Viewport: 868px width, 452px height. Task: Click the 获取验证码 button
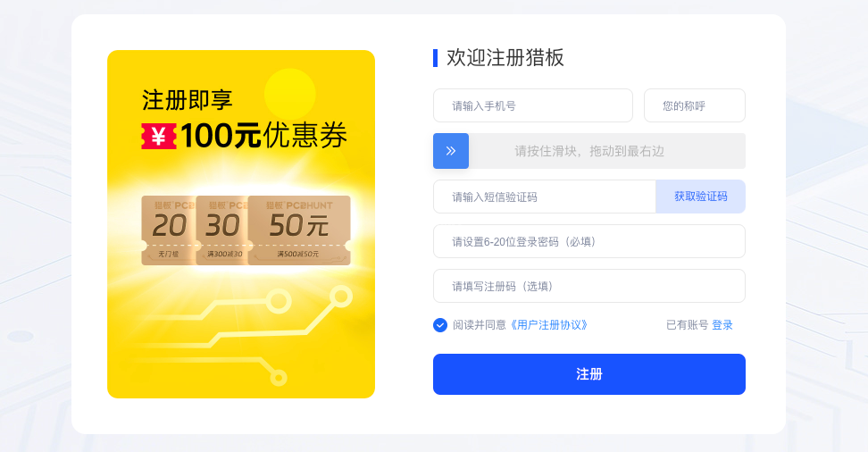coord(700,197)
